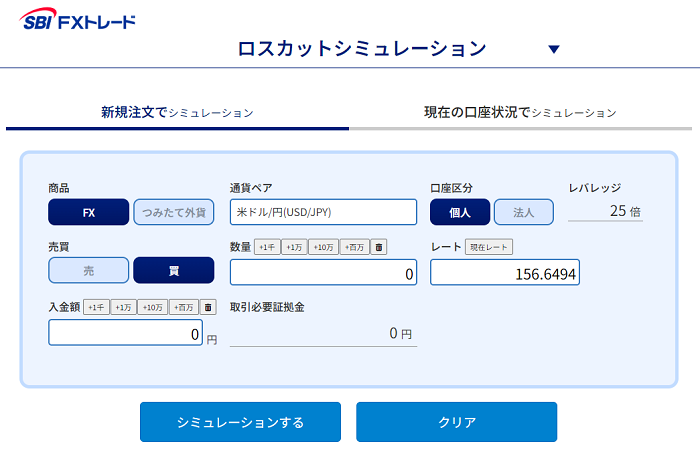
Task: Select 法人 account type
Action: click(524, 212)
